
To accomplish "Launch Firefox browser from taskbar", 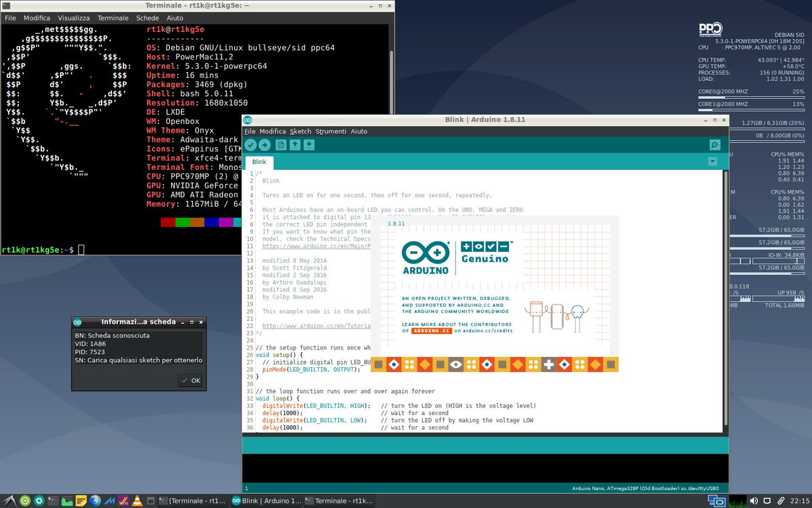I will click(95, 501).
